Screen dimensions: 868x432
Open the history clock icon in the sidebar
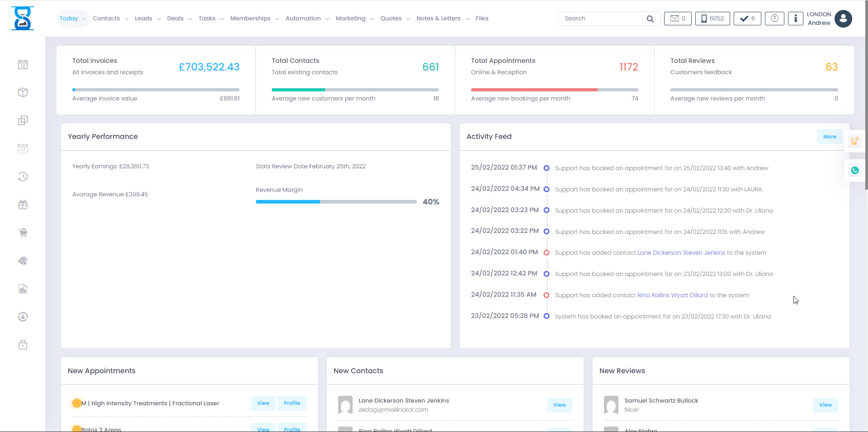point(23,176)
